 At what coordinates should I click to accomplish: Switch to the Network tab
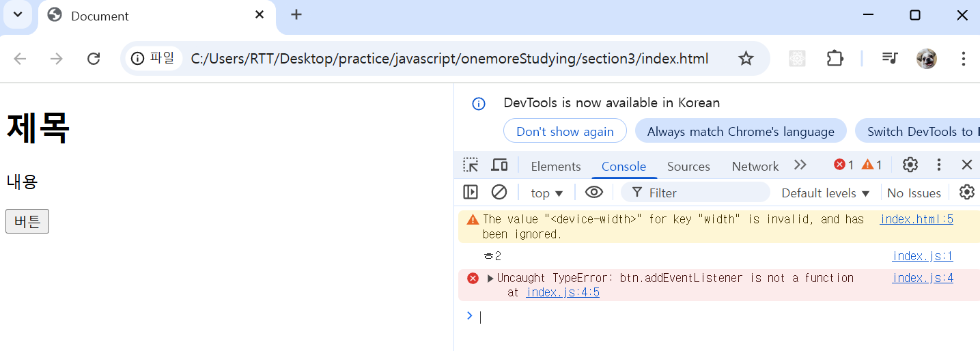[x=755, y=166]
